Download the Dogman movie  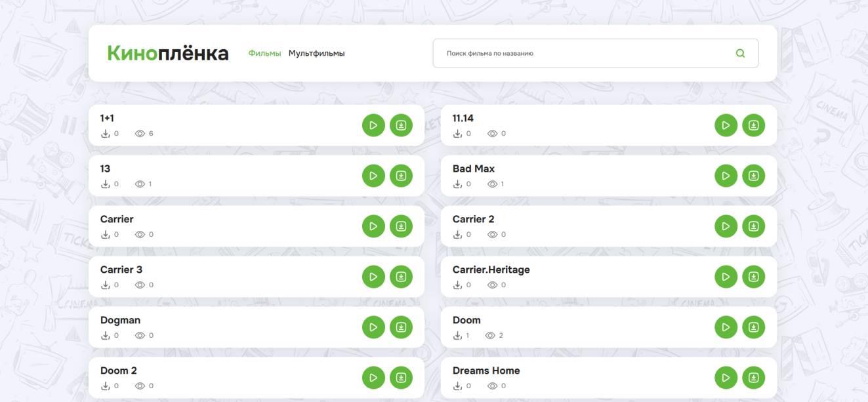401,327
